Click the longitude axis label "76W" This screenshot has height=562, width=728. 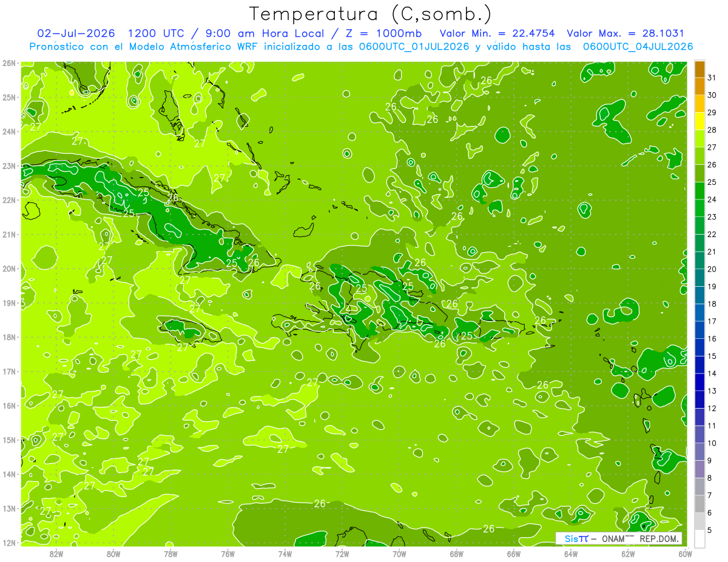click(227, 554)
